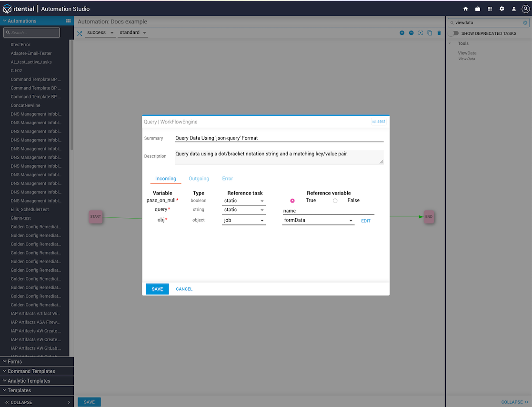Image resolution: width=532 pixels, height=407 pixels.
Task: Switch to the Outgoing tab
Action: [x=199, y=179]
